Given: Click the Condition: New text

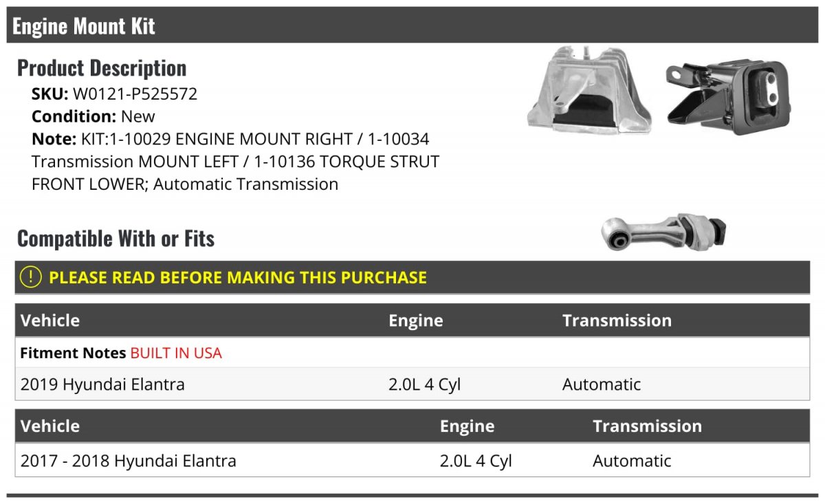Looking at the screenshot, I should point(93,116).
